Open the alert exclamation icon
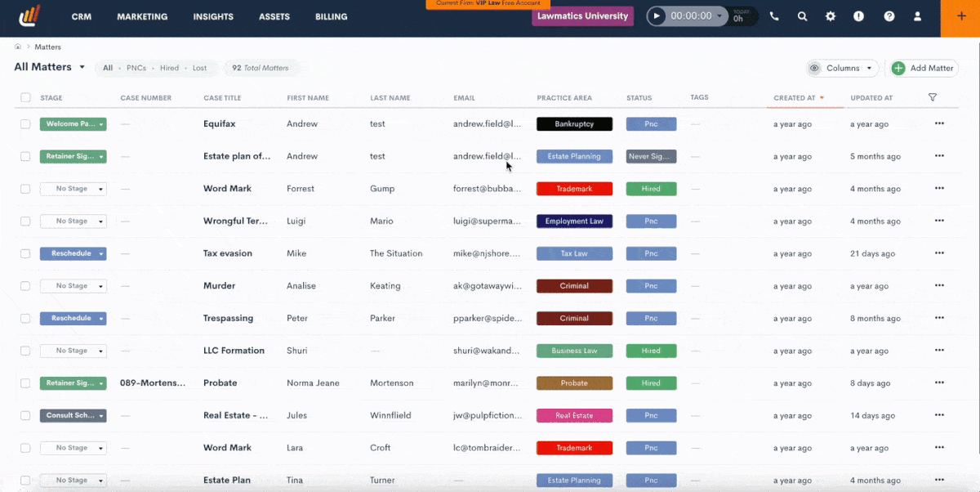This screenshot has height=492, width=980. click(x=858, y=16)
